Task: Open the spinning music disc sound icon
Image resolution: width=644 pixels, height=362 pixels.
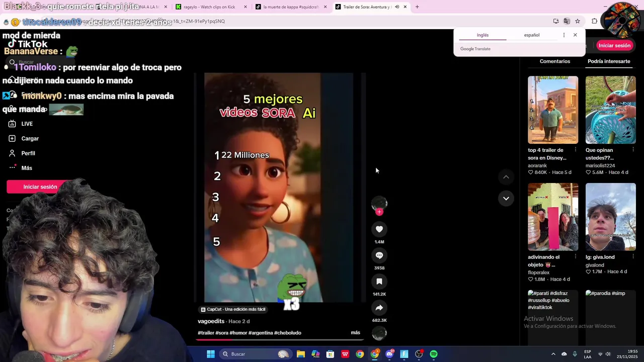Action: tap(379, 333)
